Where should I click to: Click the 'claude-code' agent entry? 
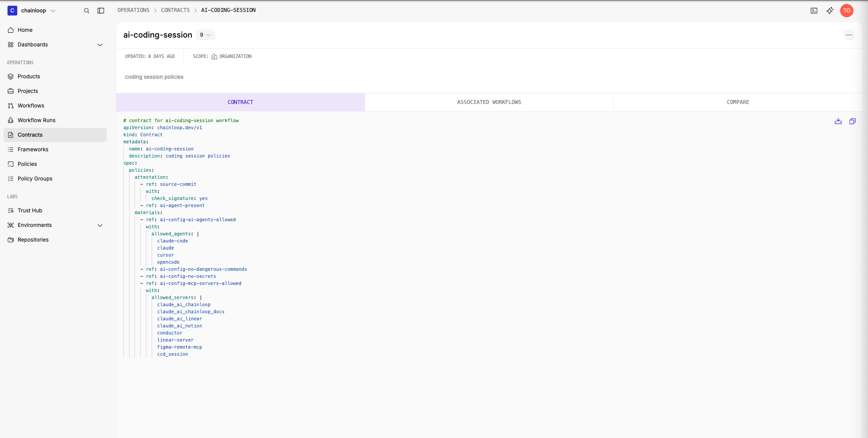click(172, 241)
